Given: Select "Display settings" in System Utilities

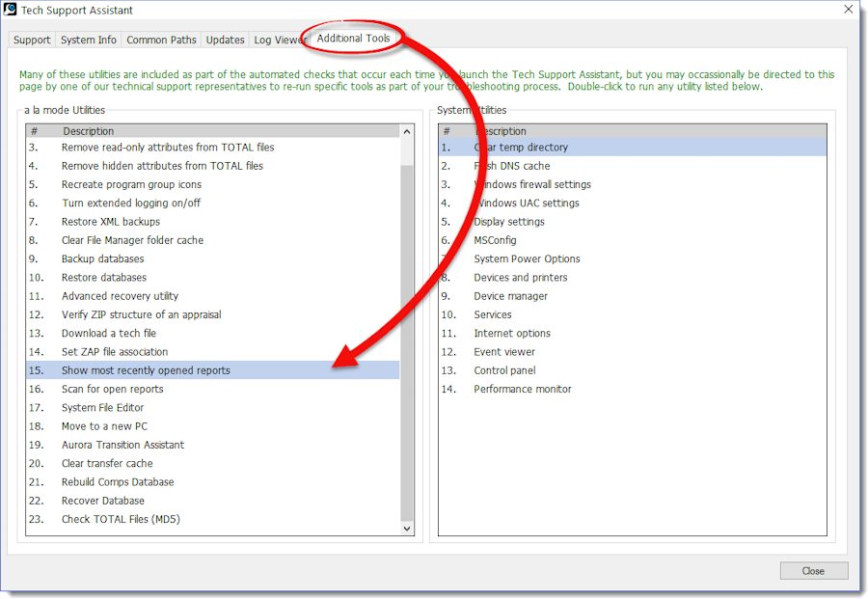Looking at the screenshot, I should pyautogui.click(x=632, y=222).
